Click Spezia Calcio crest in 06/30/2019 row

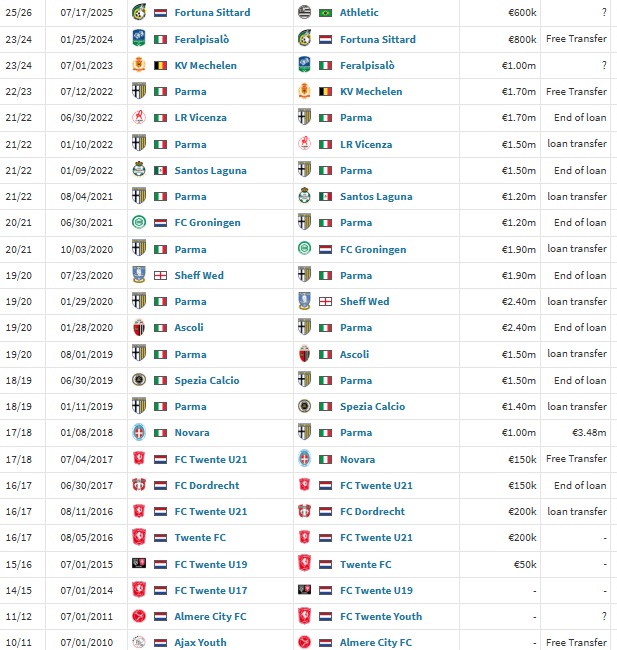138,380
